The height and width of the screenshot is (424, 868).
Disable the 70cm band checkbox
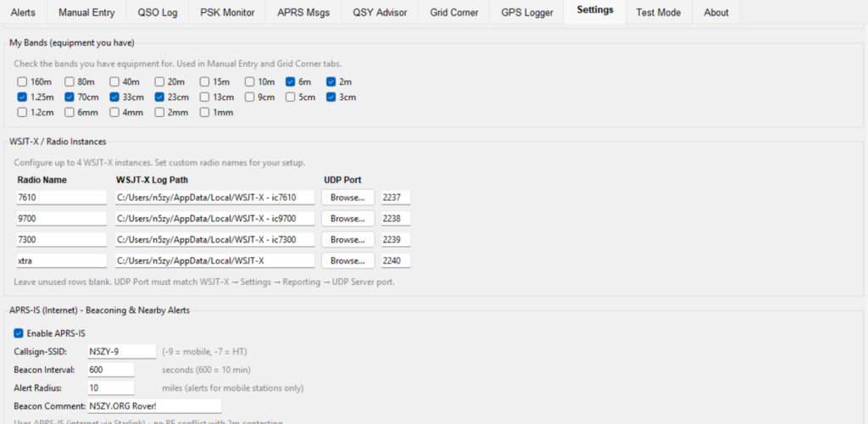coord(70,98)
